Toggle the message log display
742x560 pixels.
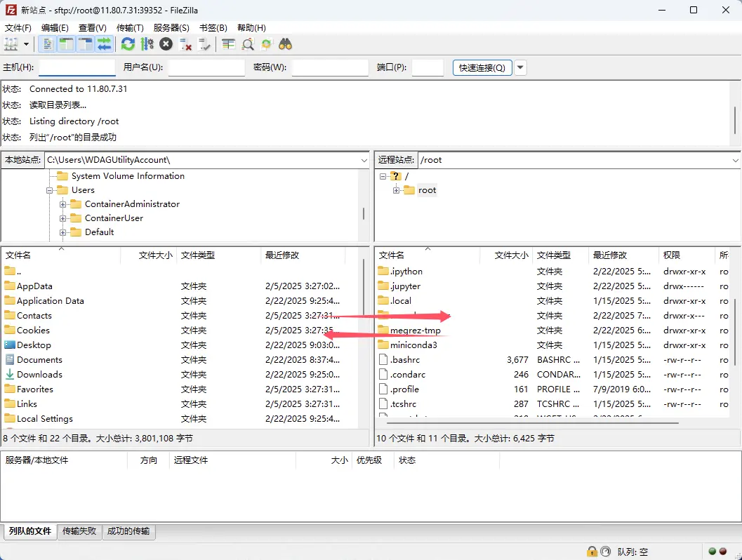click(48, 44)
